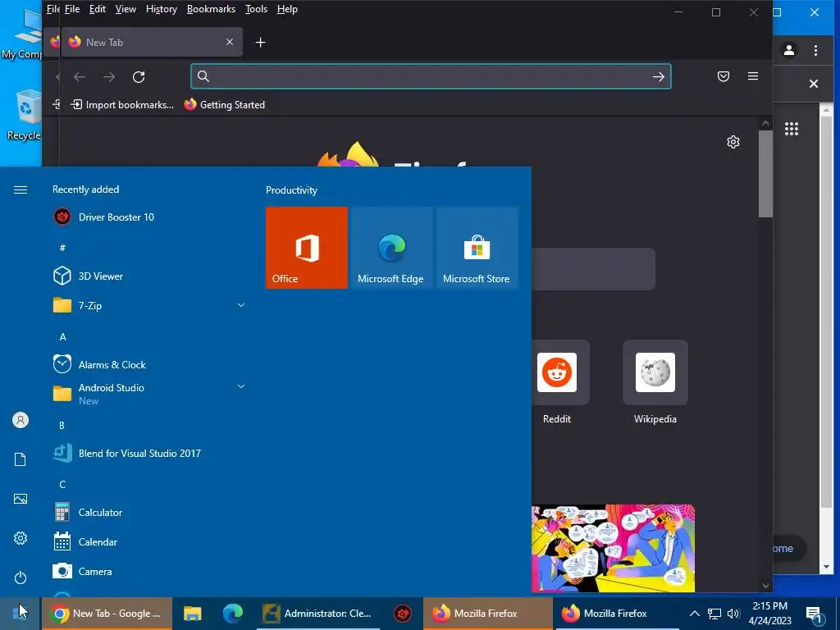
Task: Open the Firefox Edit menu
Action: coord(98,9)
